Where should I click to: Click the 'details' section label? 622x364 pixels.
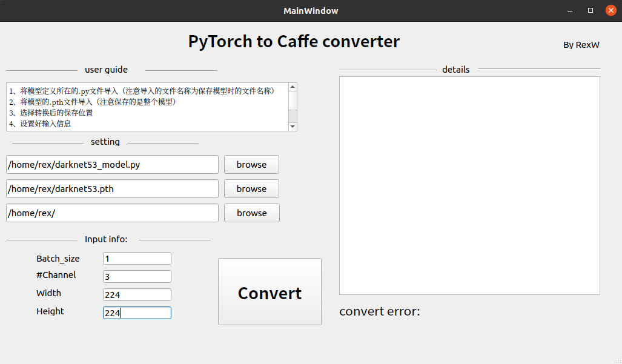(456, 70)
